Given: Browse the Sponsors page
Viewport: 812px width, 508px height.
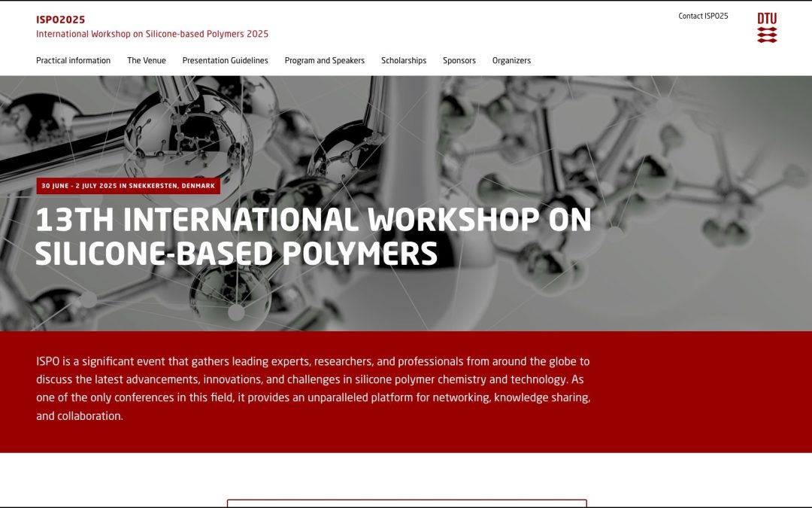Looking at the screenshot, I should pos(459,60).
